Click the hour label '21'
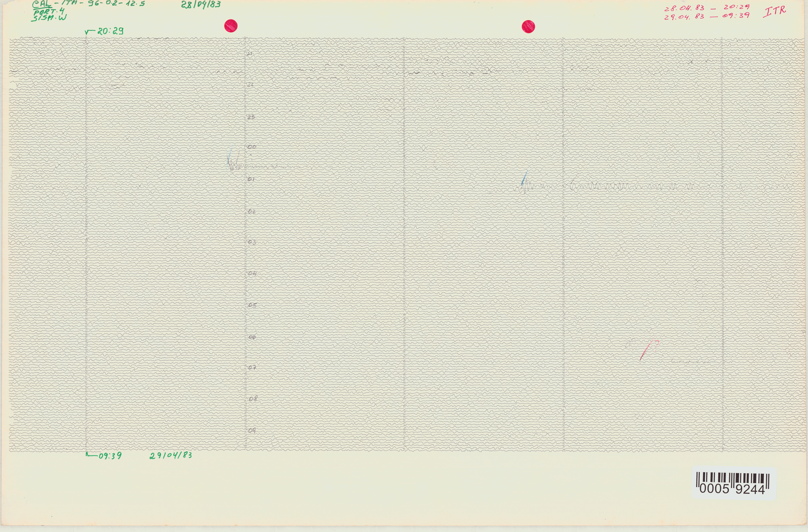Viewport: 808px width, 532px height. pos(250,54)
